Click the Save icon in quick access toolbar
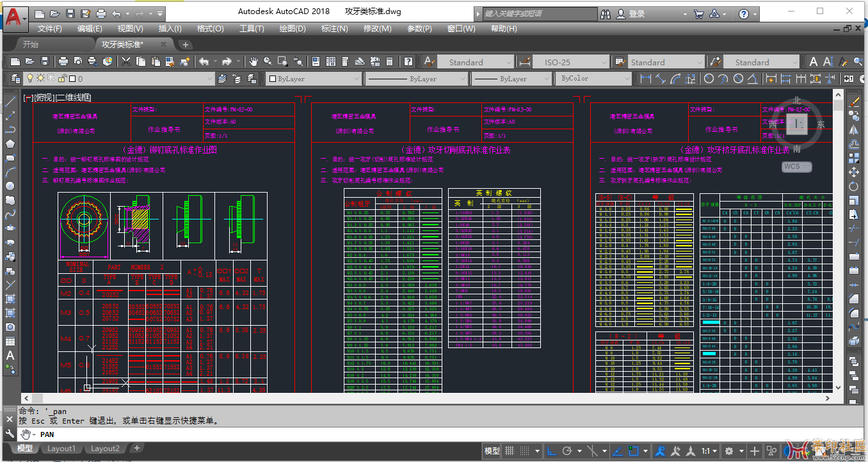The width and height of the screenshot is (868, 462). point(70,13)
